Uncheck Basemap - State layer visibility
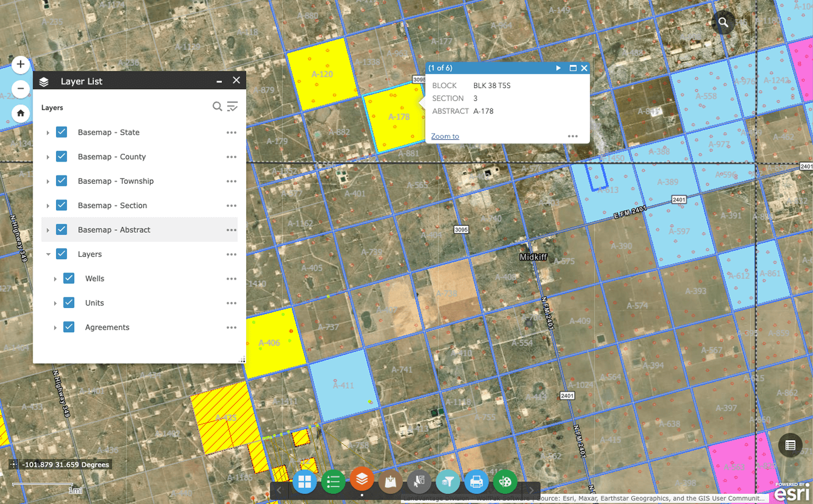Viewport: 813px width, 504px height. 62,132
